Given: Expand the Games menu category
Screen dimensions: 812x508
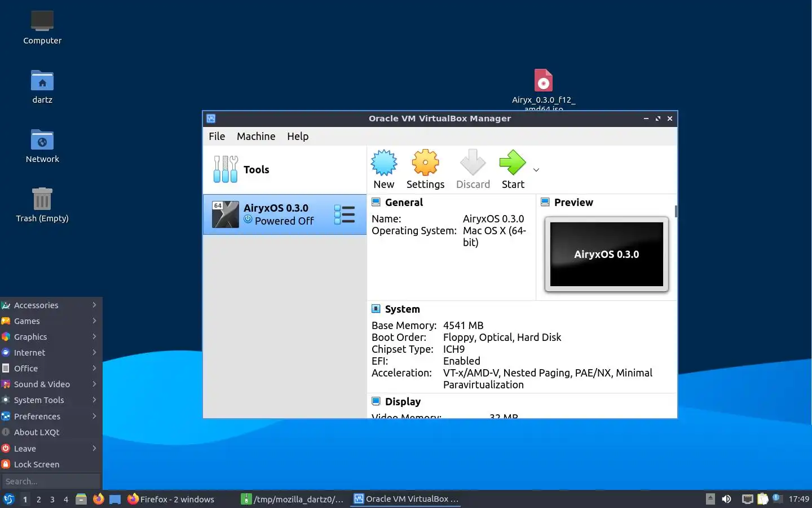Looking at the screenshot, I should [51, 321].
